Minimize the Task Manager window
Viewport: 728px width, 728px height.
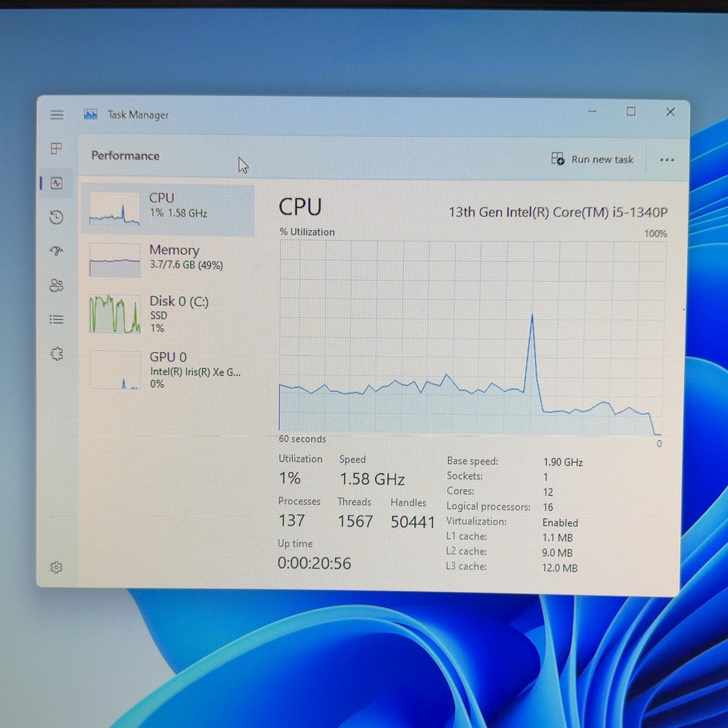click(x=592, y=111)
